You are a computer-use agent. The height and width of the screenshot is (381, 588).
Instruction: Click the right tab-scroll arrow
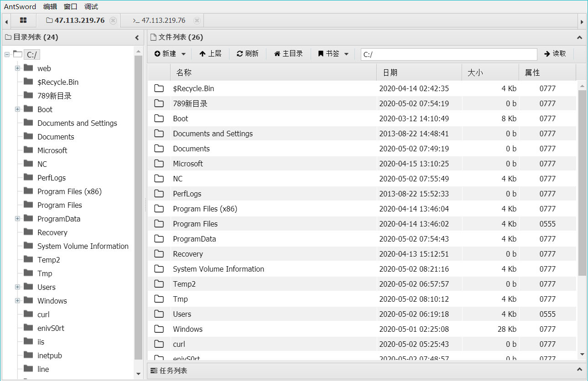tap(582, 21)
